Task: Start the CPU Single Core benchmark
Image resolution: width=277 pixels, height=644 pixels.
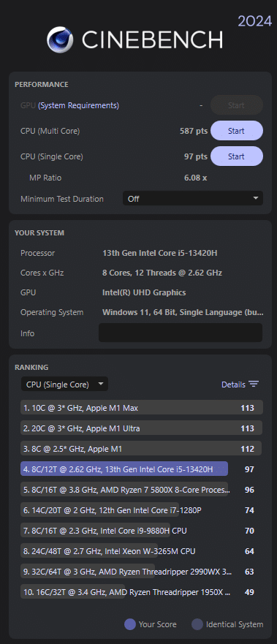Action: click(x=236, y=156)
